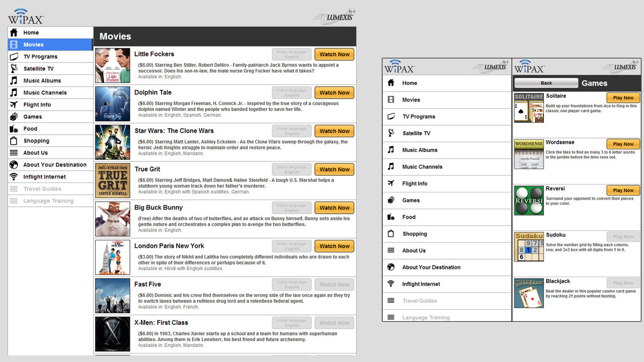Click the About Your Destination globe icon, left sidebar
The image size is (644, 362).
tap(14, 165)
